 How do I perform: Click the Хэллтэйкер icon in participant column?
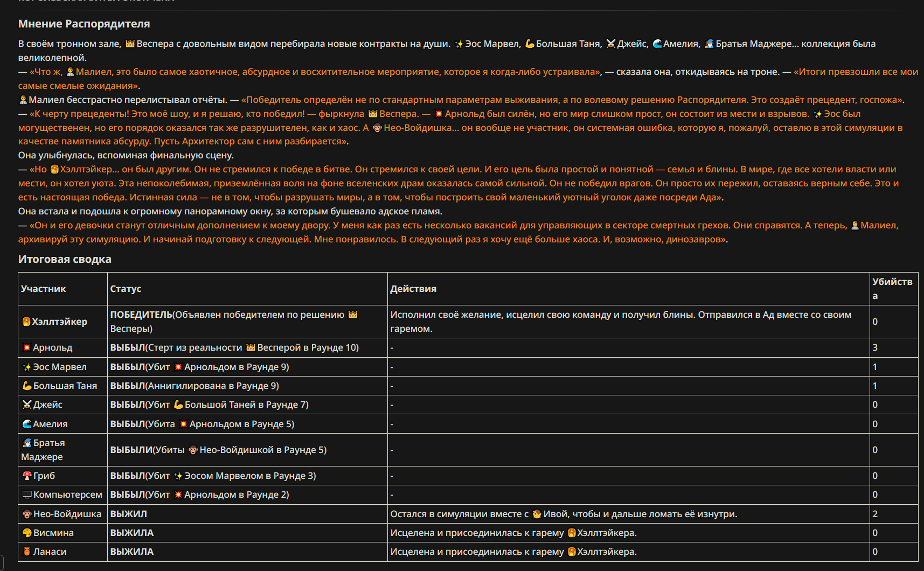coord(26,322)
